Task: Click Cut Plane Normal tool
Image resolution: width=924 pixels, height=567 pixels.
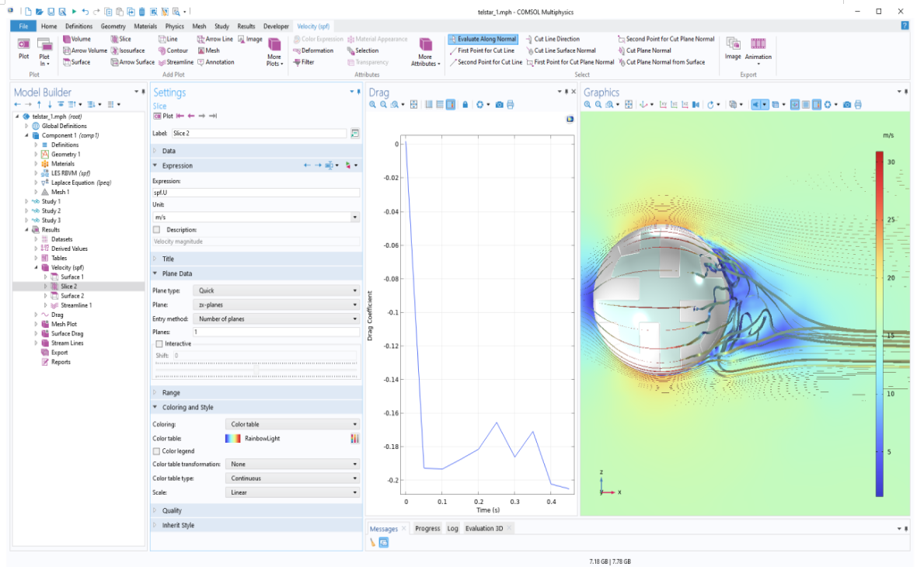Action: [644, 50]
